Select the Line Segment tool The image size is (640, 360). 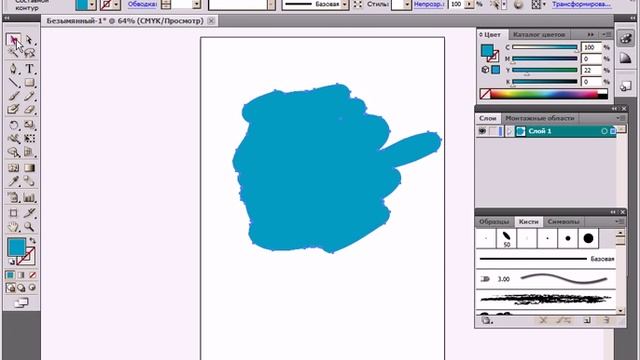pyautogui.click(x=13, y=82)
